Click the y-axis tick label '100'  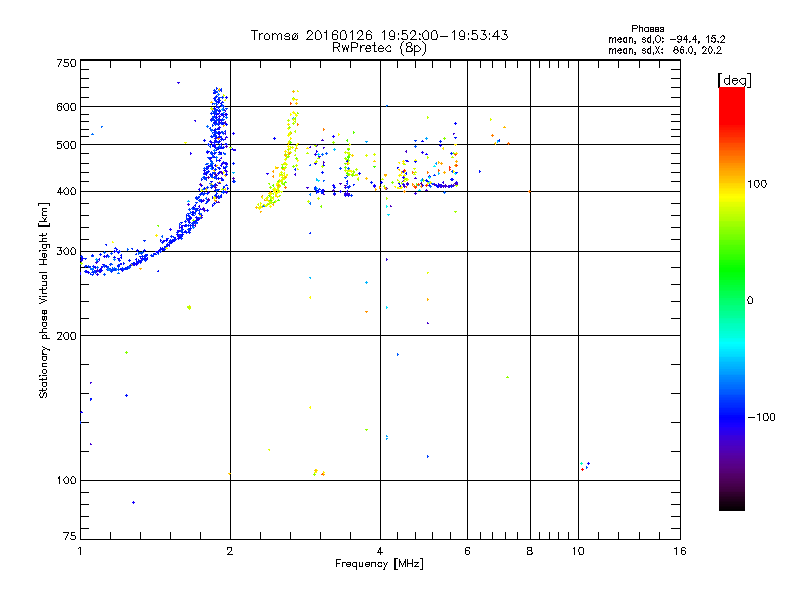[66, 481]
